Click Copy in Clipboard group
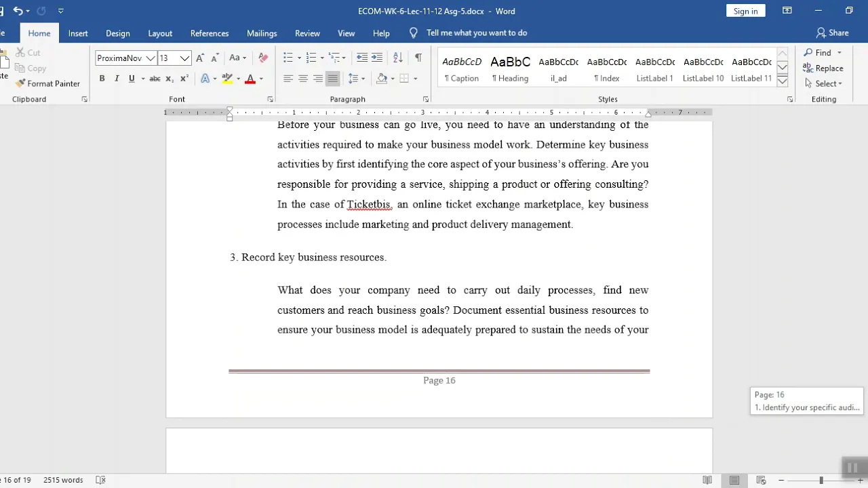The height and width of the screenshot is (488, 868). point(31,68)
